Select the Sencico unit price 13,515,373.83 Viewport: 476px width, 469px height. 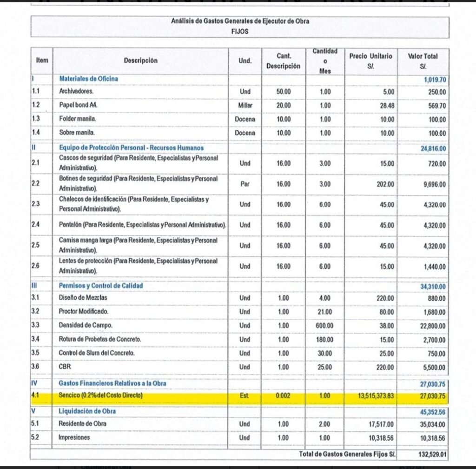pyautogui.click(x=376, y=396)
